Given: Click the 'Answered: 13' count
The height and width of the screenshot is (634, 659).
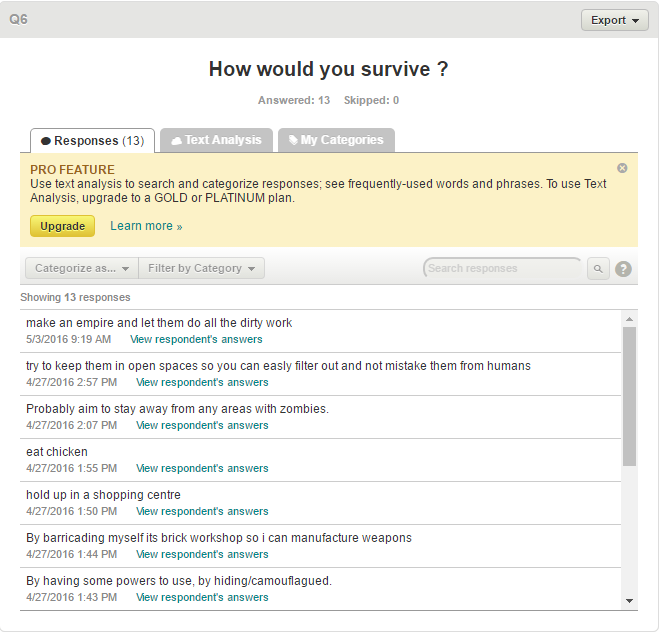Looking at the screenshot, I should 294,100.
